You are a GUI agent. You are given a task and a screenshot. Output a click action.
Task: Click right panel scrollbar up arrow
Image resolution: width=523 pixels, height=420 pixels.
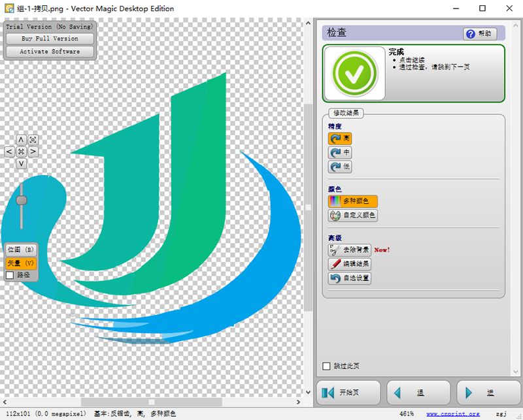pyautogui.click(x=516, y=24)
